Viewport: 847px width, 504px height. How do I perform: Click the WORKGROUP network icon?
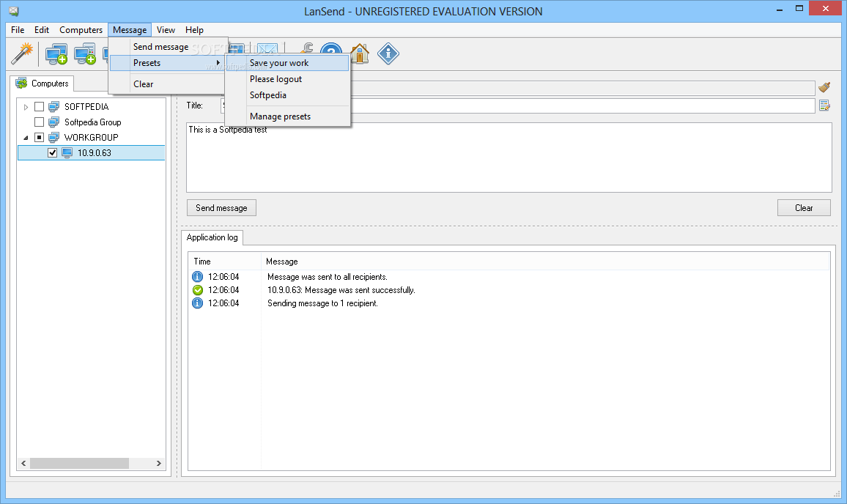(x=53, y=137)
